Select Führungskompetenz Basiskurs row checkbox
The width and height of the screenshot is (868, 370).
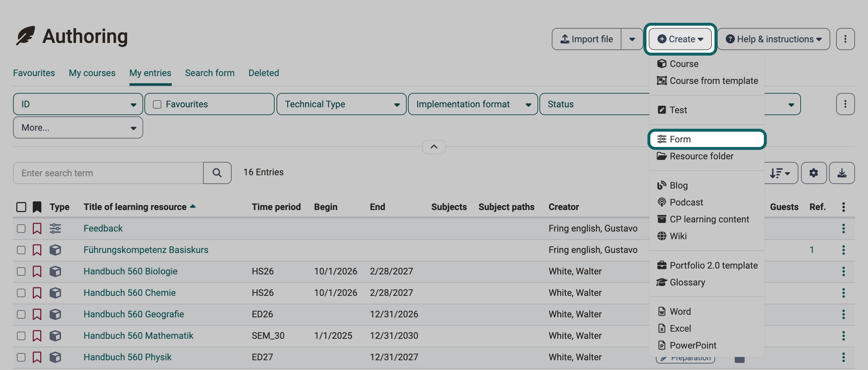(21, 250)
